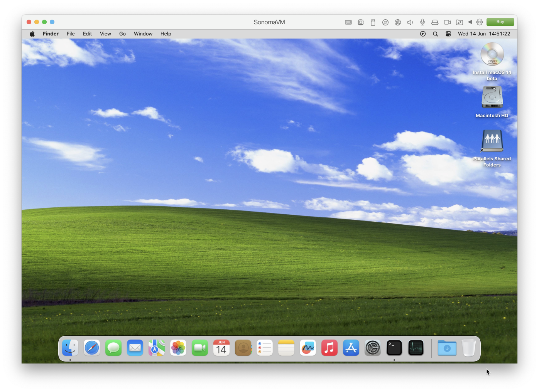
Task: Open Music from the Dock
Action: [x=329, y=348]
